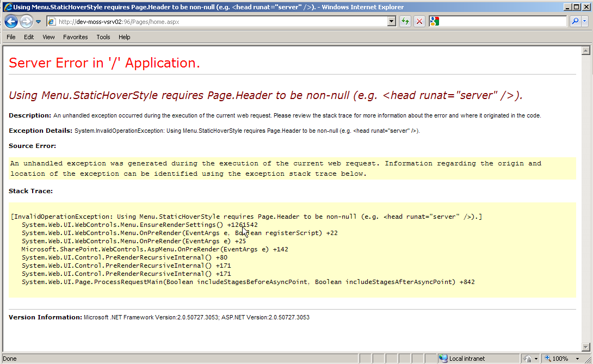Click the 'Stack Trace:' label
The height and width of the screenshot is (364, 593).
pos(30,191)
